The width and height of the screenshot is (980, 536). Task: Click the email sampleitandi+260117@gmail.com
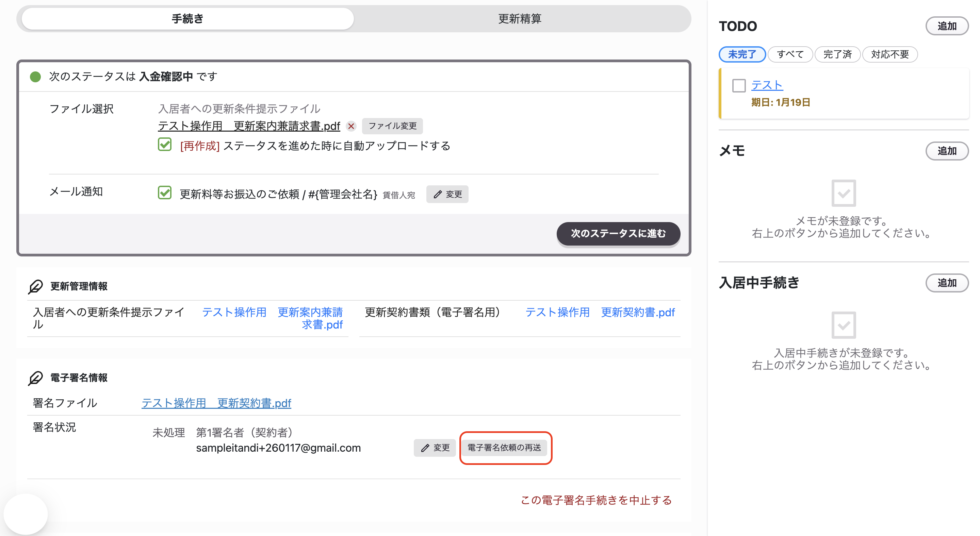point(278,448)
